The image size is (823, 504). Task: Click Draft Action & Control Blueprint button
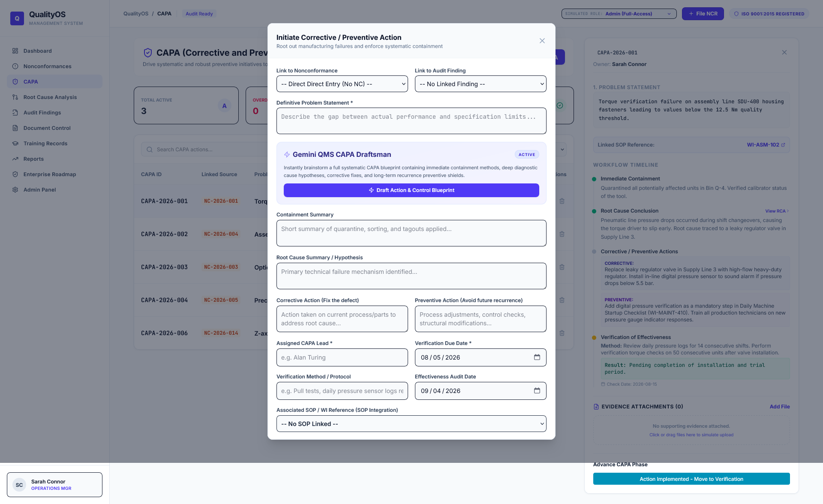411,190
